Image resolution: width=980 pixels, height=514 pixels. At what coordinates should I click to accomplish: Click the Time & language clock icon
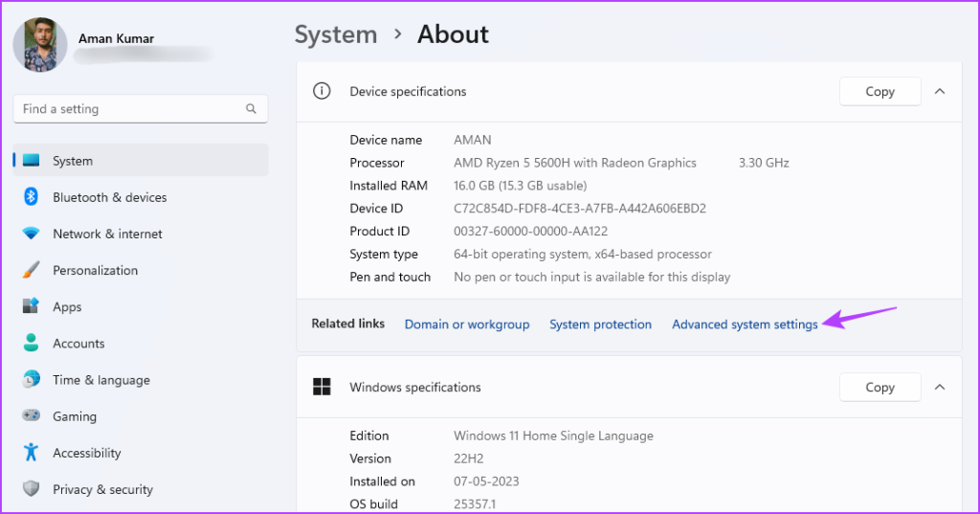31,380
